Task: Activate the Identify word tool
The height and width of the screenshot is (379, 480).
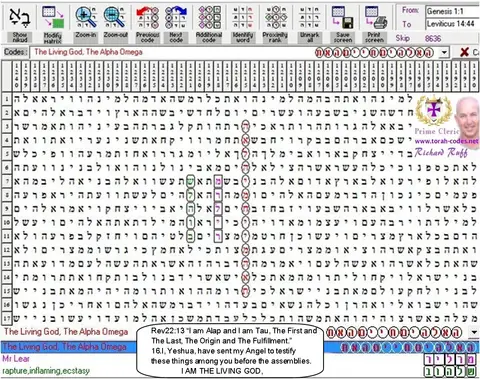Action: pos(243,17)
